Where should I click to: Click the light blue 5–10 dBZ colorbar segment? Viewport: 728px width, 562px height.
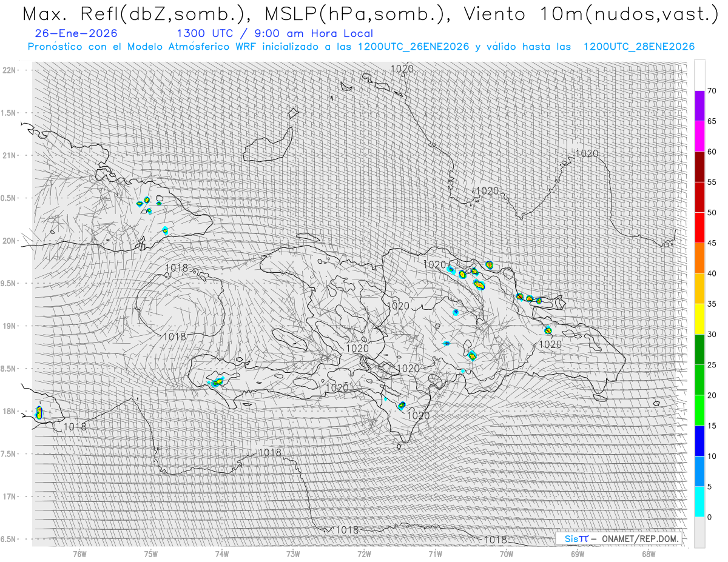point(699,471)
